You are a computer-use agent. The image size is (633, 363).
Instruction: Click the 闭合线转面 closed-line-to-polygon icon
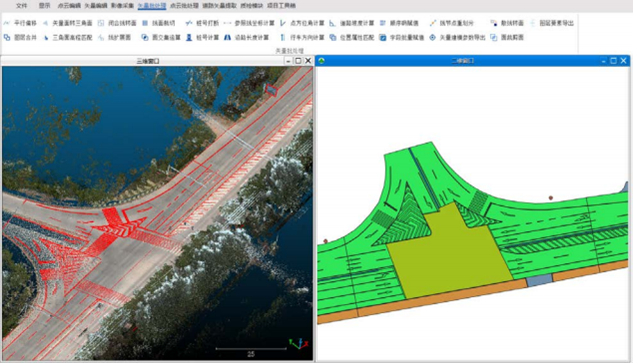101,23
